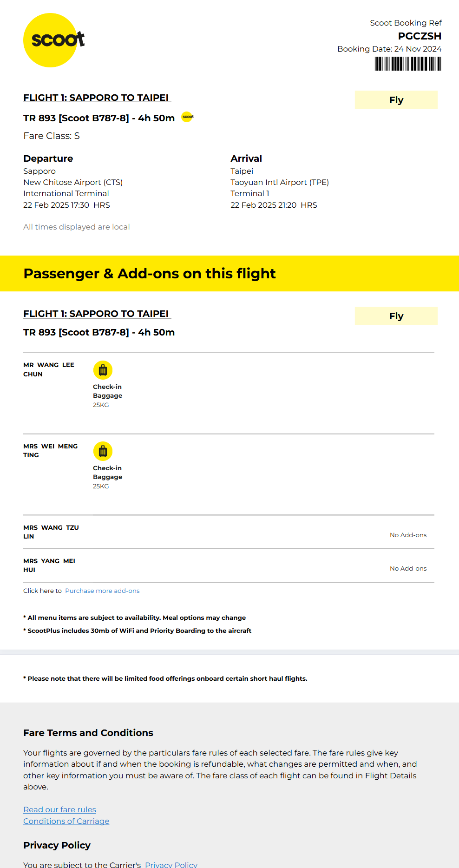
Task: Click No Add-ons beside Mrs Yang Mei Hui
Action: [408, 569]
